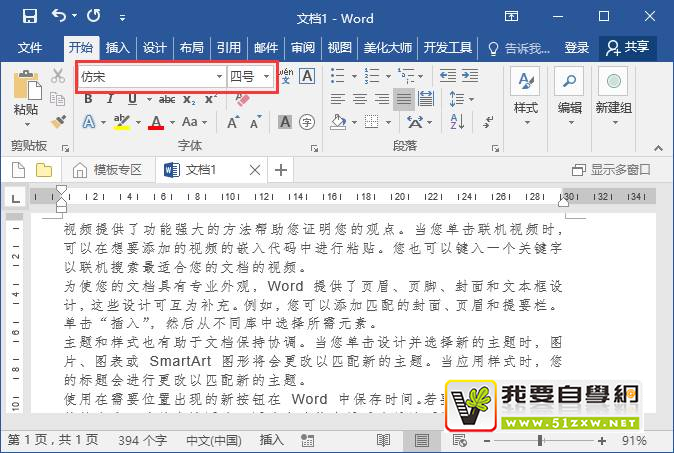This screenshot has height=453, width=674.
Task: Open the 文件 menu
Action: coord(30,47)
